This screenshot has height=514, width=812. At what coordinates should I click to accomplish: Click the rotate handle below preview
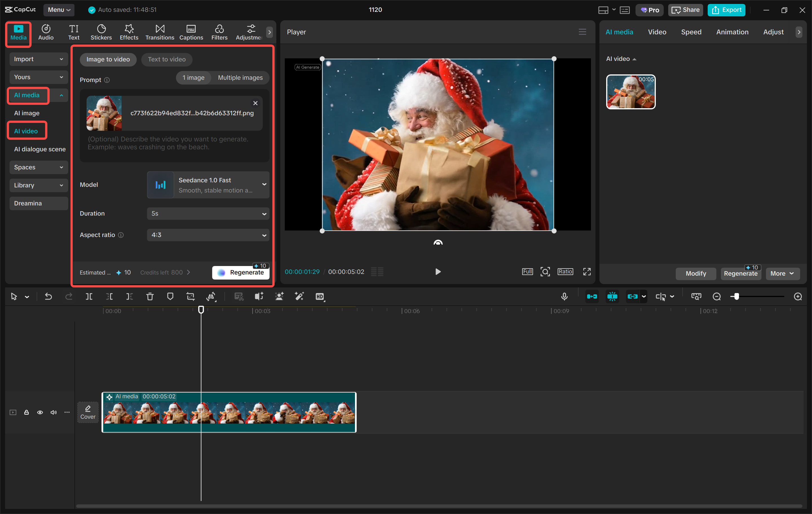tap(438, 243)
